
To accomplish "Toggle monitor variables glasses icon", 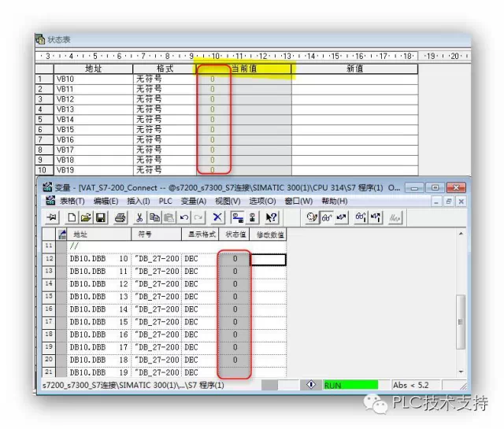I will click(x=327, y=217).
